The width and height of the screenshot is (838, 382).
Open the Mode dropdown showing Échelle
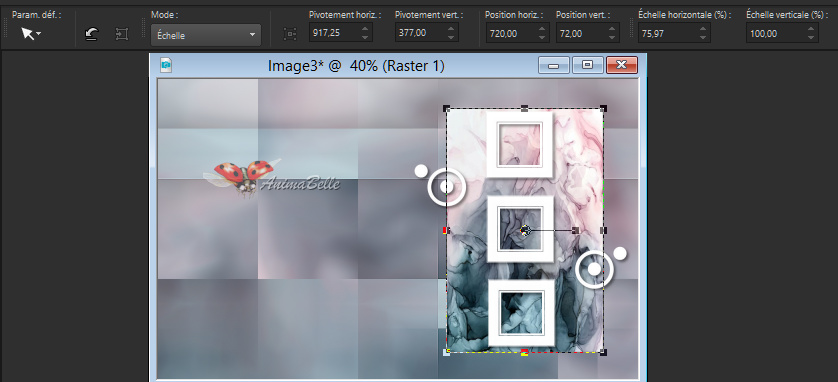pos(206,35)
